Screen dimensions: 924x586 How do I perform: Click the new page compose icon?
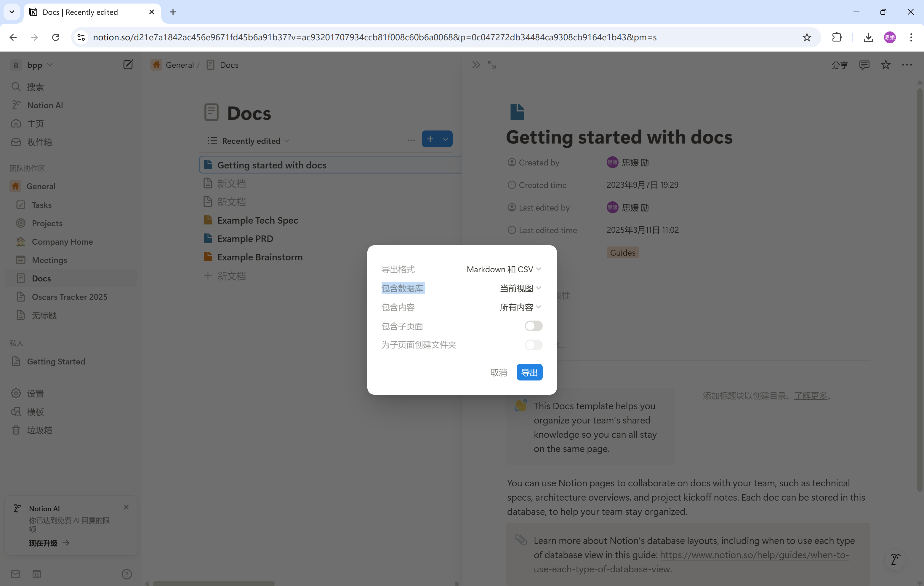coord(128,65)
